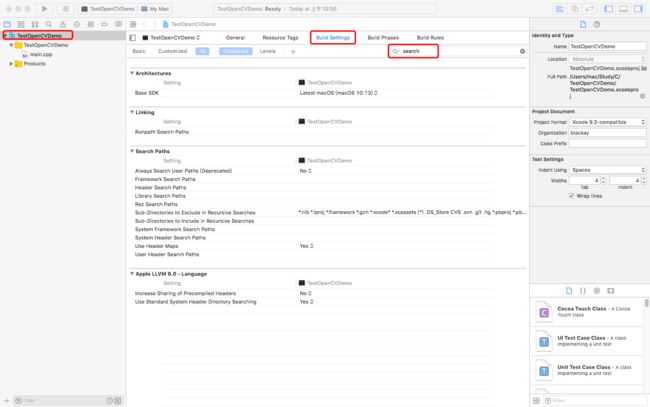650x407 pixels.
Task: Show the Quick Help inspector
Action: click(x=597, y=24)
